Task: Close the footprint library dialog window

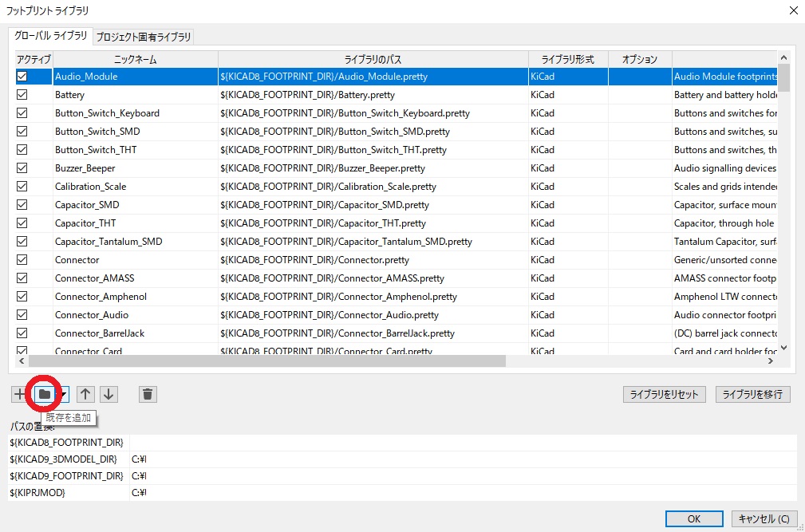Action: (792, 10)
